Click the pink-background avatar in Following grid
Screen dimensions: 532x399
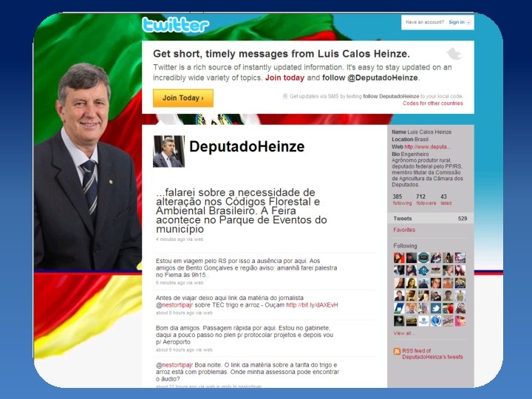(x=460, y=321)
